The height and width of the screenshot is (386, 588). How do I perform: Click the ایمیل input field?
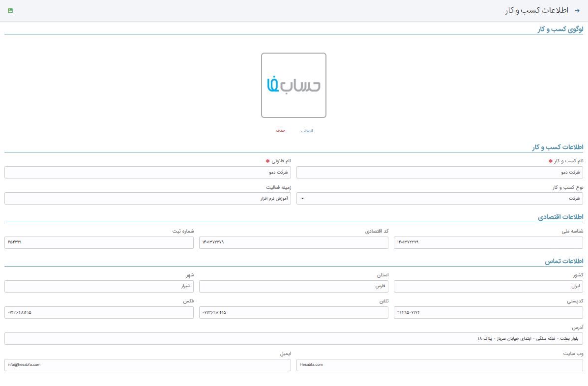(148, 365)
